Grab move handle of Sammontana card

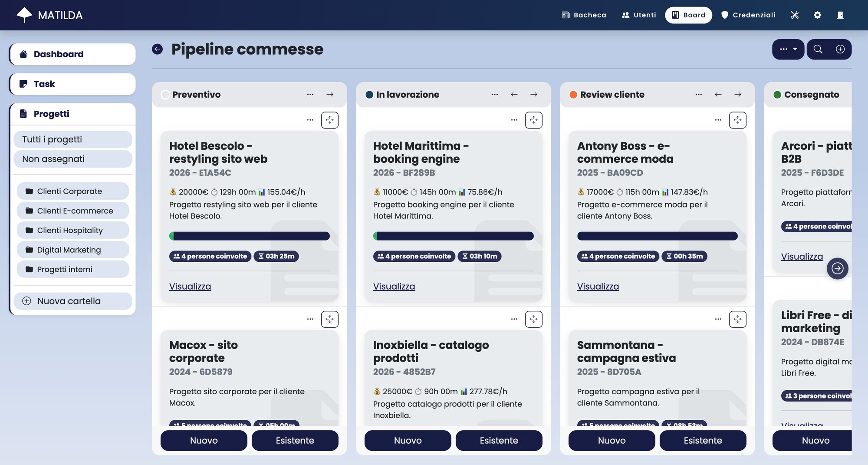[738, 319]
